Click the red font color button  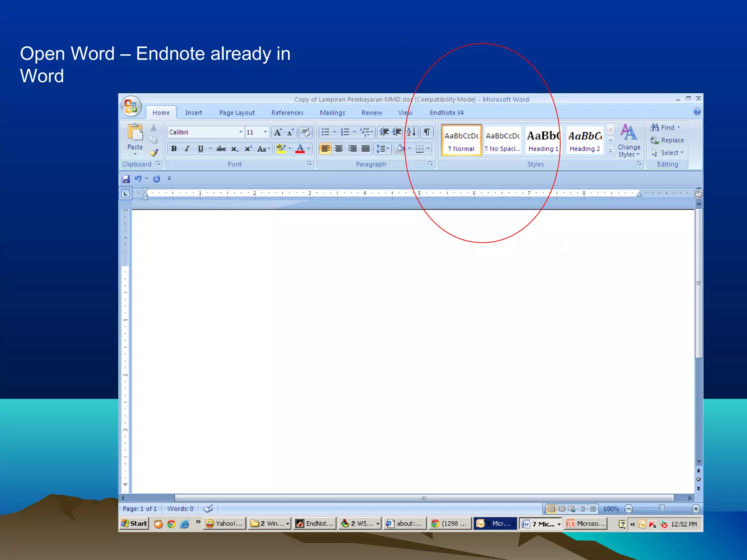pos(300,149)
